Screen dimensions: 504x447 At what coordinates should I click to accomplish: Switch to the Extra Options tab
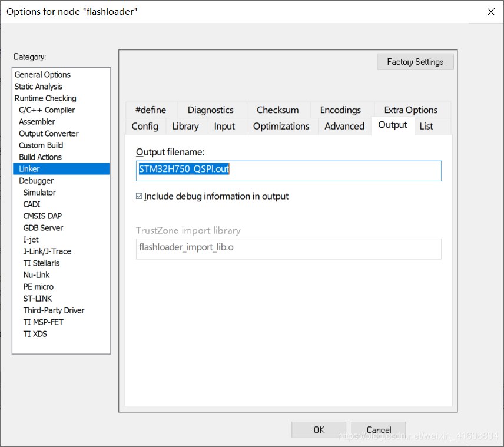pos(411,110)
